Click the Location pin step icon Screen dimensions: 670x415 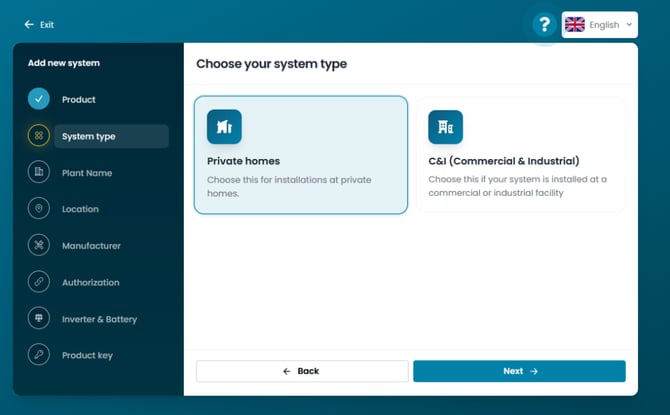coord(39,209)
